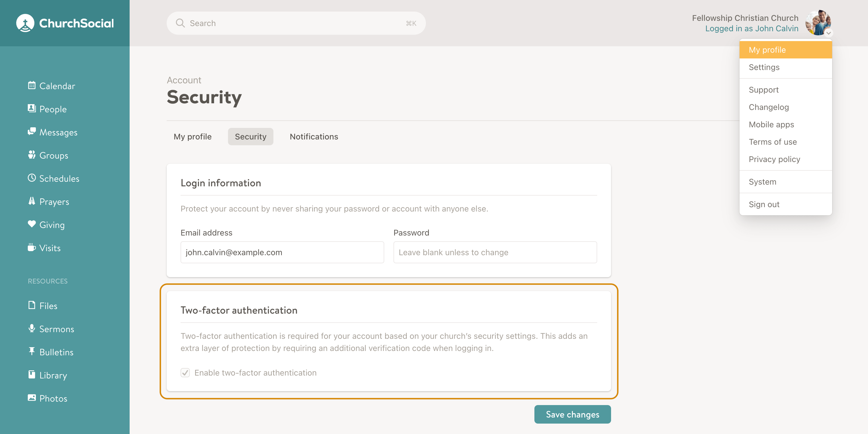Open Messages via its chat icon

click(32, 131)
